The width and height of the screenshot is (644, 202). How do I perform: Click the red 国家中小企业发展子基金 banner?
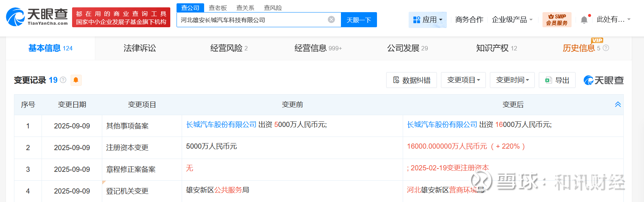(121, 17)
